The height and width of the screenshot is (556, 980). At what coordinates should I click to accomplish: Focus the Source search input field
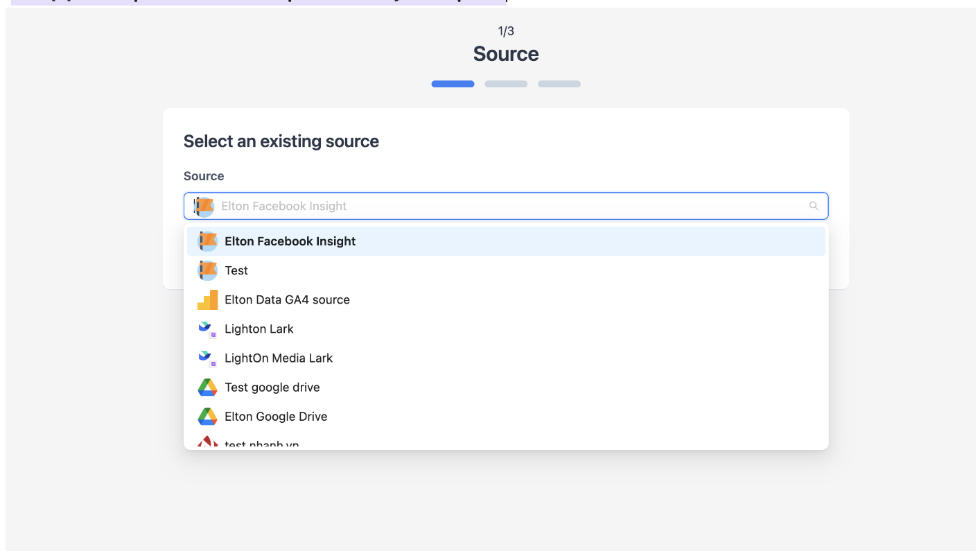[x=506, y=206]
